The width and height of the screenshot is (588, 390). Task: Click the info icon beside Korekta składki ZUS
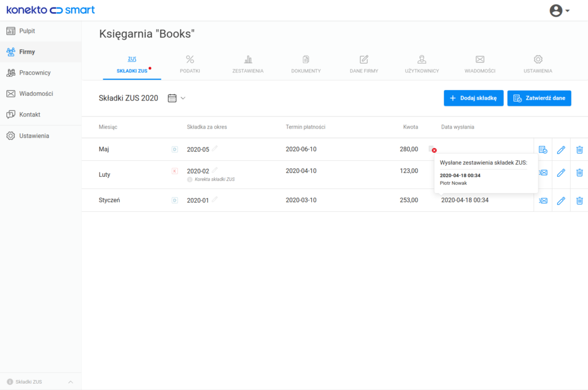189,180
